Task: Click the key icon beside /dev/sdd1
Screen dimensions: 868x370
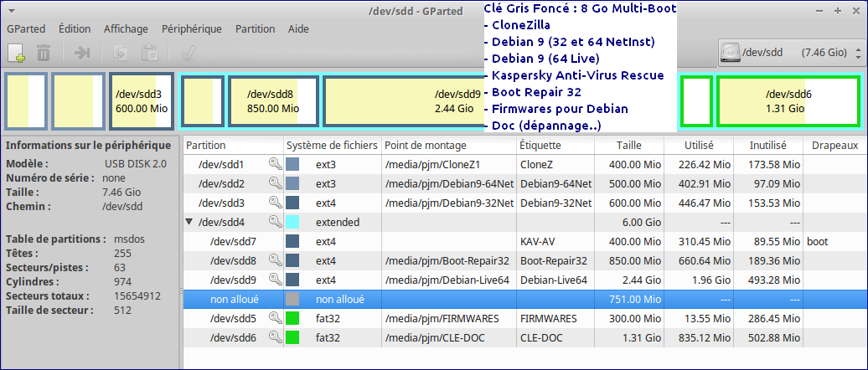Action: click(x=275, y=164)
